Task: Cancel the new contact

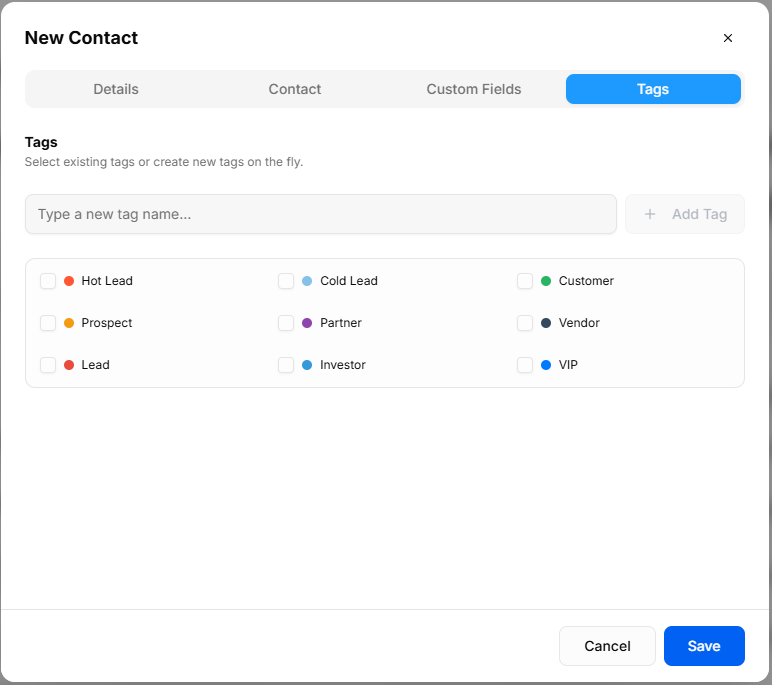Action: point(607,646)
